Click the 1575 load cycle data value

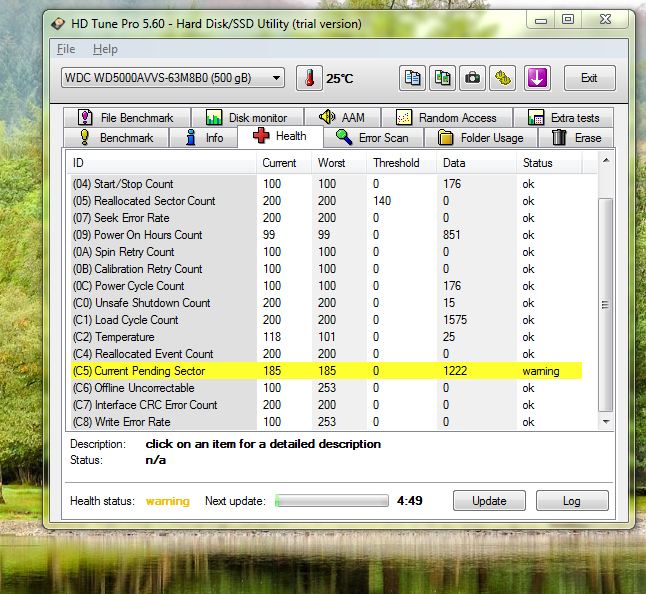tap(455, 320)
